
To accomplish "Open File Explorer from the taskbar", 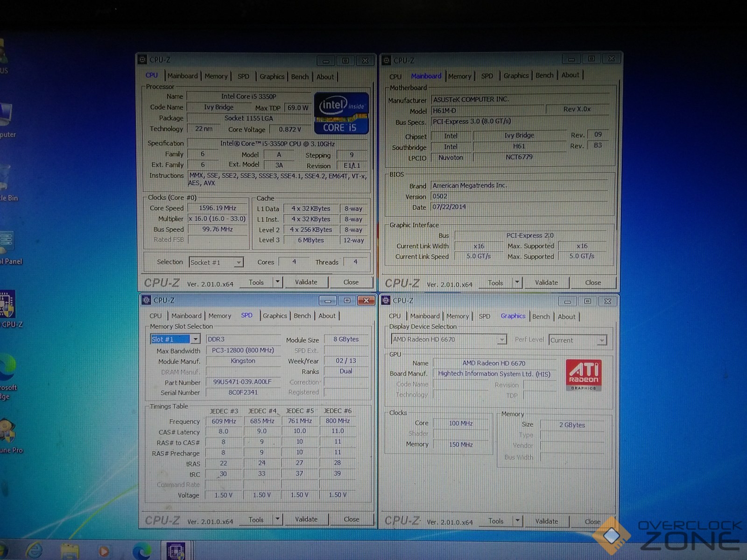I will pos(70,551).
